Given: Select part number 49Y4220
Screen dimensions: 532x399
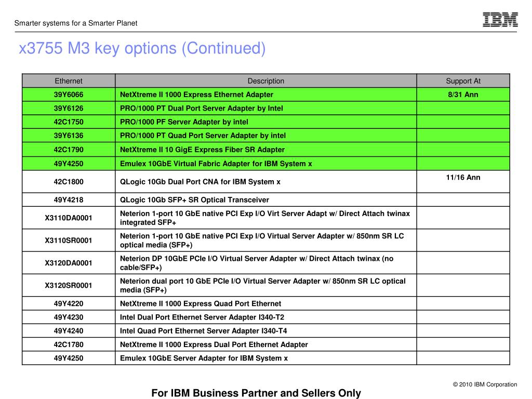Looking at the screenshot, I should point(69,303).
